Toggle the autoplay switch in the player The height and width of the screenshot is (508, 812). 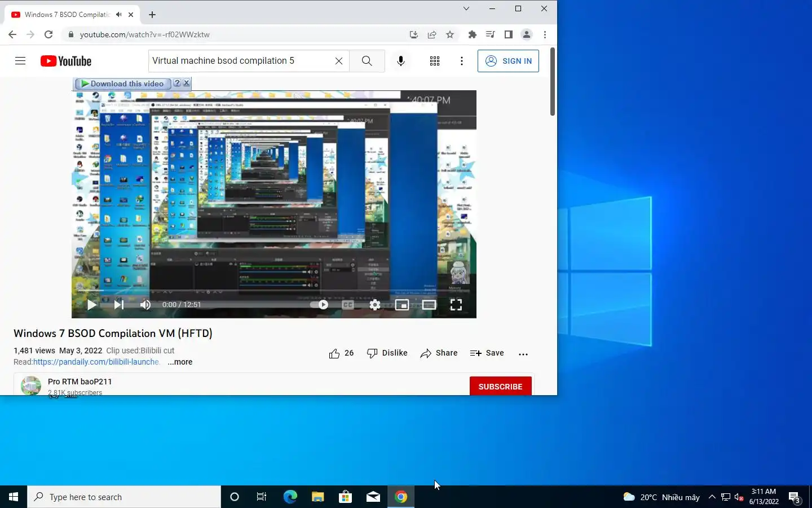pos(320,305)
